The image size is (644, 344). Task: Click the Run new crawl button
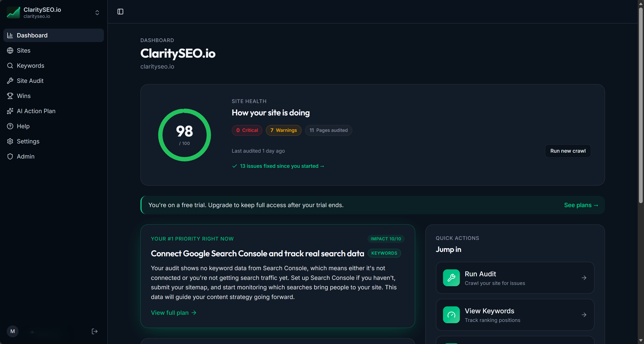(x=568, y=151)
